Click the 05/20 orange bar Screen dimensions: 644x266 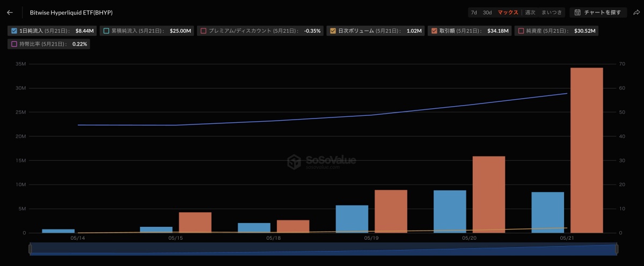pyautogui.click(x=489, y=195)
